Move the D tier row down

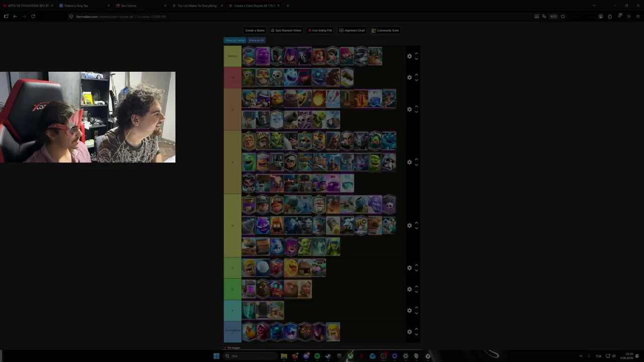click(x=416, y=292)
